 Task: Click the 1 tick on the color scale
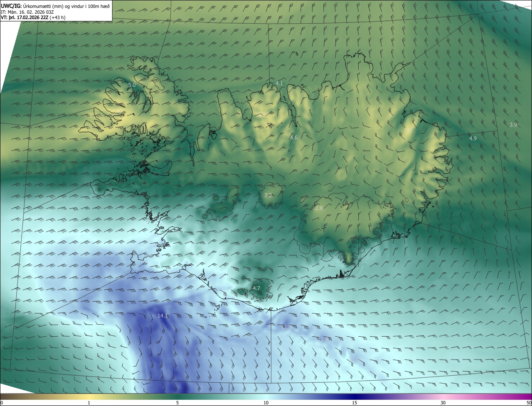89,403
